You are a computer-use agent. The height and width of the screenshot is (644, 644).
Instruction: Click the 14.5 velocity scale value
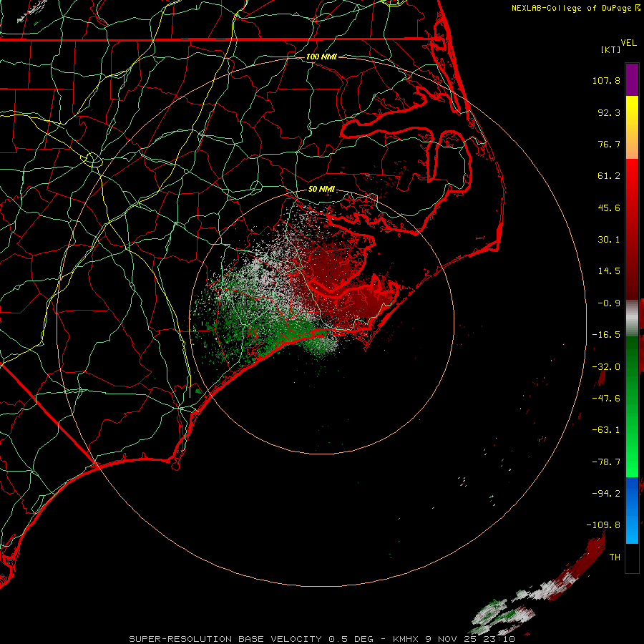(x=609, y=271)
